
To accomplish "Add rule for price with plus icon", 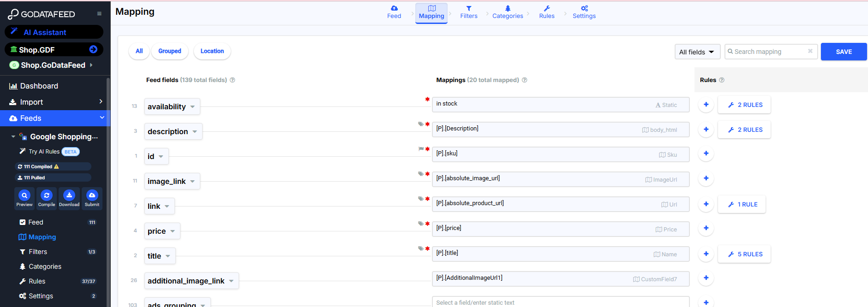I will tap(706, 228).
